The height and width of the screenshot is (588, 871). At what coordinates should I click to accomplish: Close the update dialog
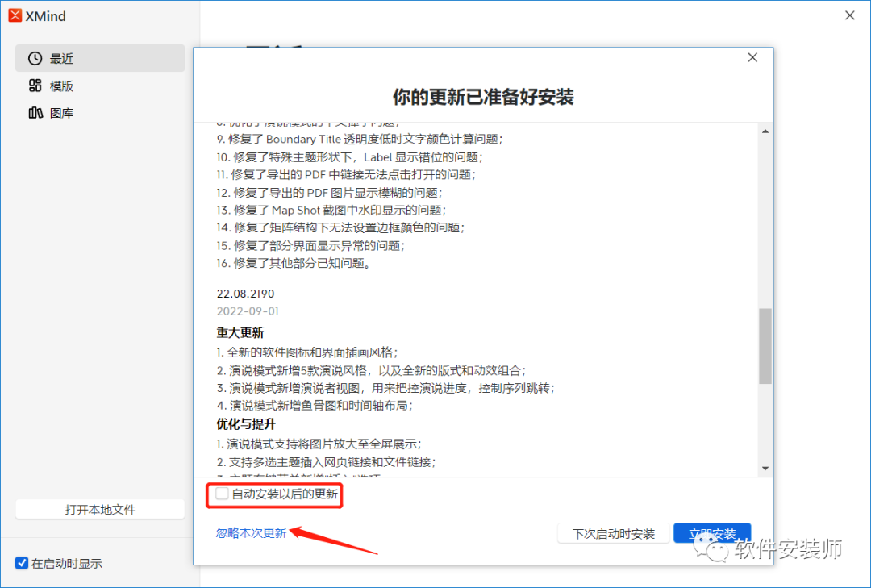(x=752, y=58)
